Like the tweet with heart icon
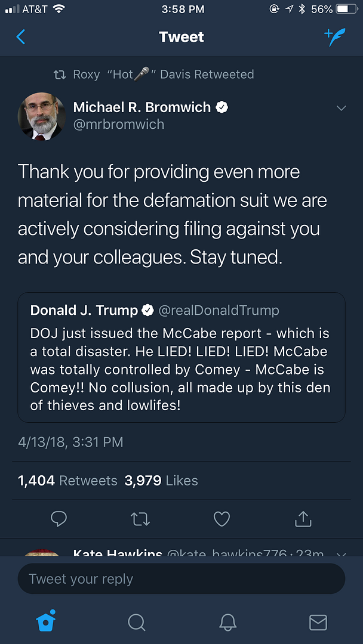 pyautogui.click(x=222, y=519)
